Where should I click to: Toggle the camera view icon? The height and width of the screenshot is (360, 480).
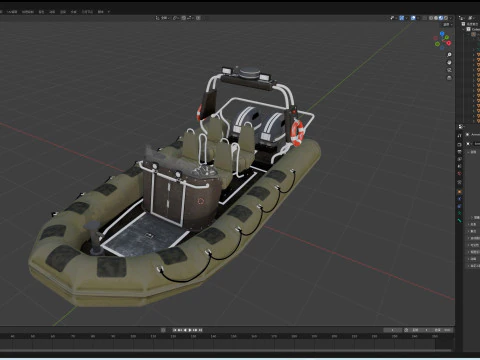pyautogui.click(x=449, y=70)
